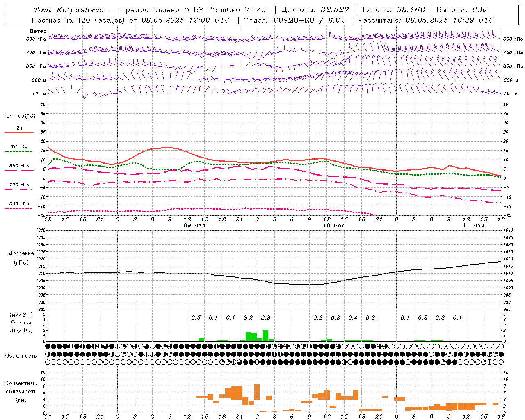Viewport: 525px width, 420px height.
Task: Click the Давление pressure panel label
Action: point(21,253)
